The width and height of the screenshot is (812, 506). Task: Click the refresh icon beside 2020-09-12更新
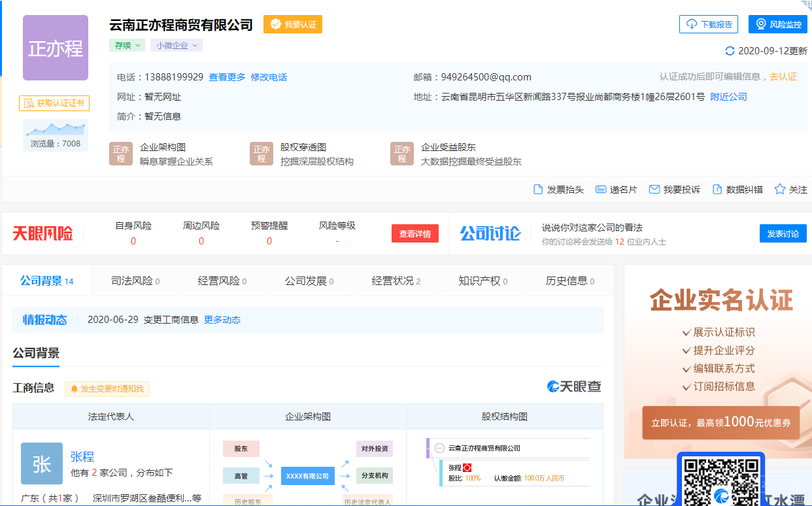point(730,51)
